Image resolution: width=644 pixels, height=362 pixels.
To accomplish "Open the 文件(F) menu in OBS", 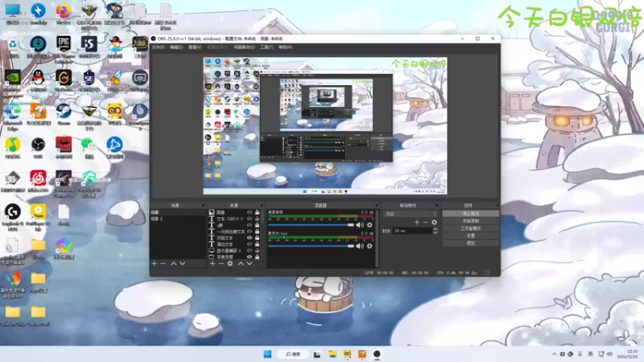I will [158, 47].
